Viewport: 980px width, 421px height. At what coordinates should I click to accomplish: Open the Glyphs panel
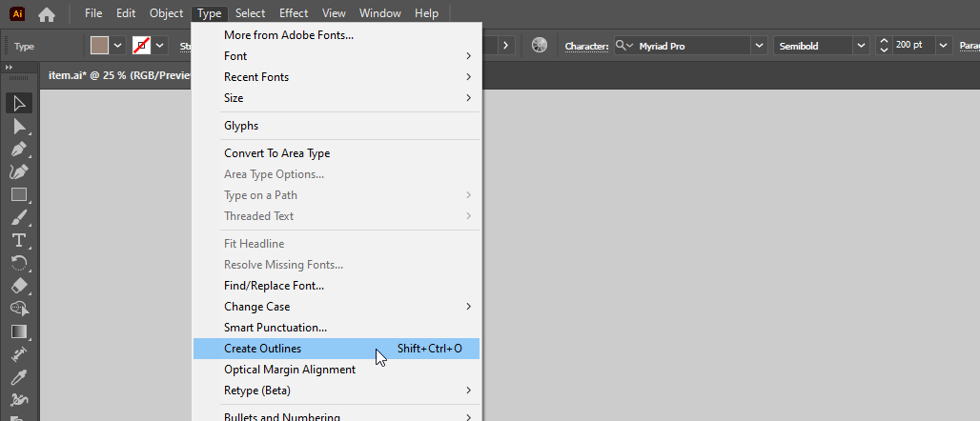pos(337,126)
